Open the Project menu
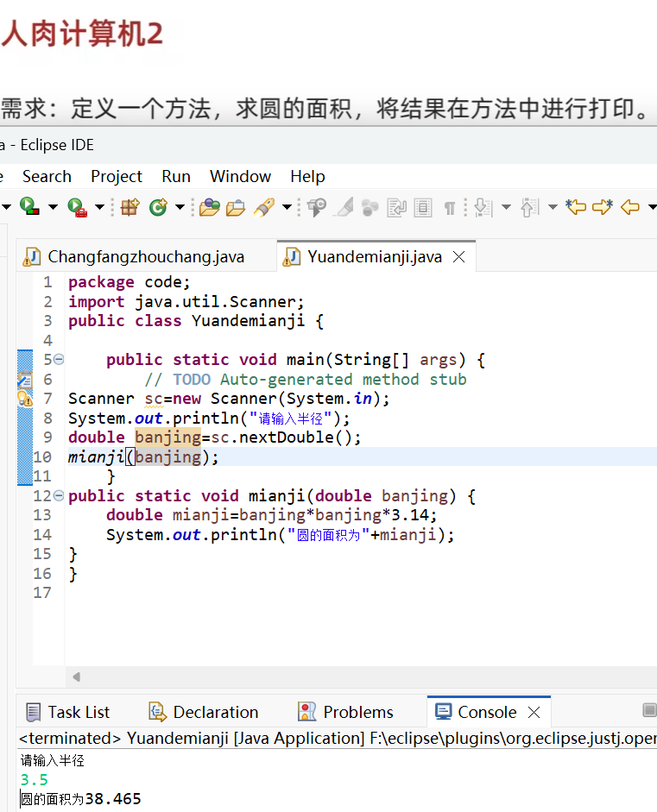 [x=116, y=177]
